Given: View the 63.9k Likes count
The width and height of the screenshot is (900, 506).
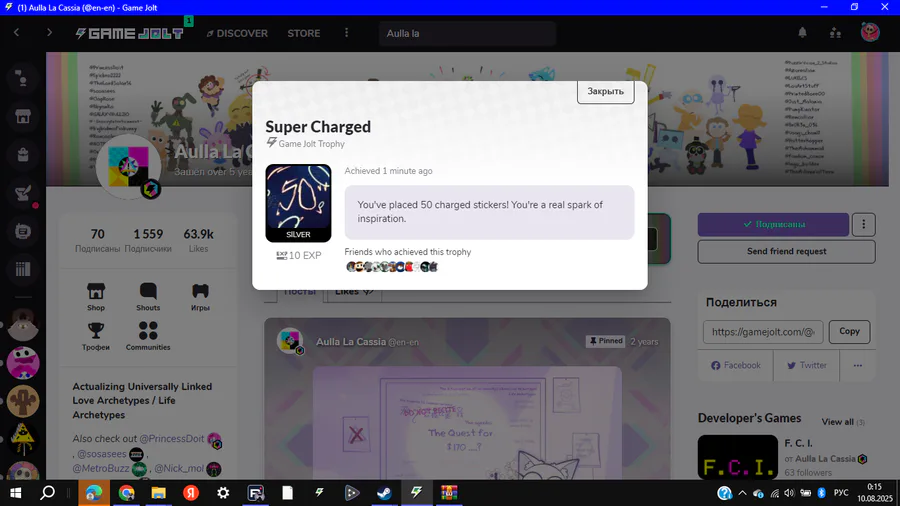Looking at the screenshot, I should [199, 240].
